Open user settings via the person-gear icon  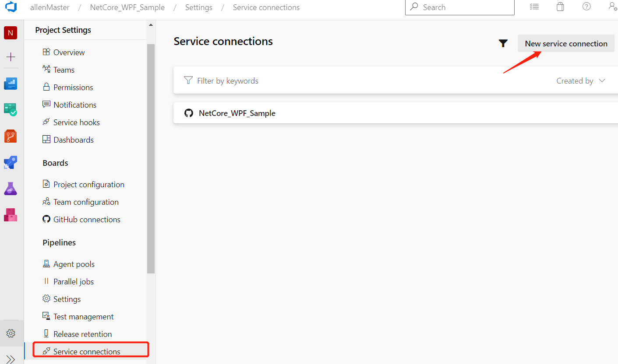point(613,7)
